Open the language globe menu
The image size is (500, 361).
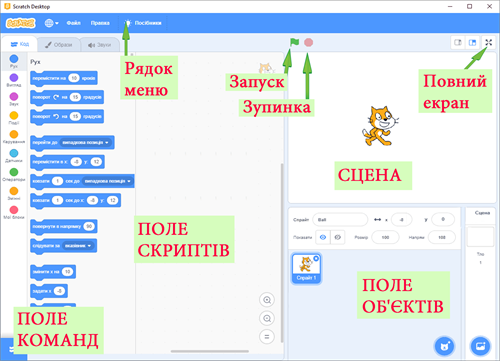[x=51, y=23]
